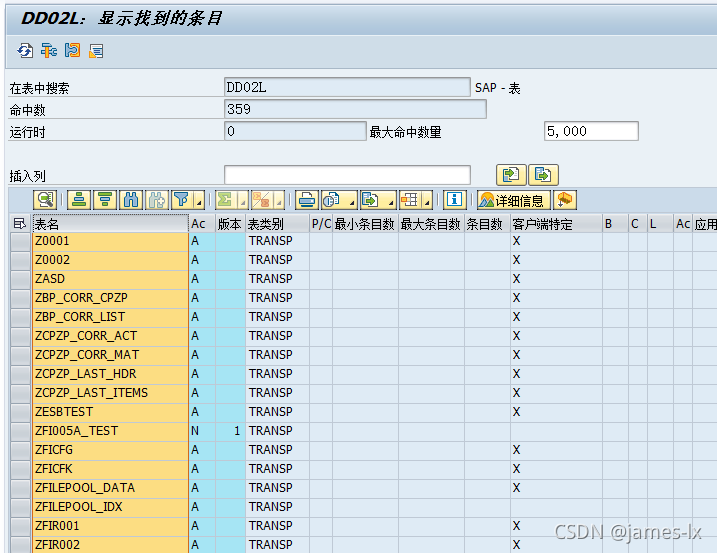
Task: Click the icon right of 详细信息 button
Action: coord(565,200)
